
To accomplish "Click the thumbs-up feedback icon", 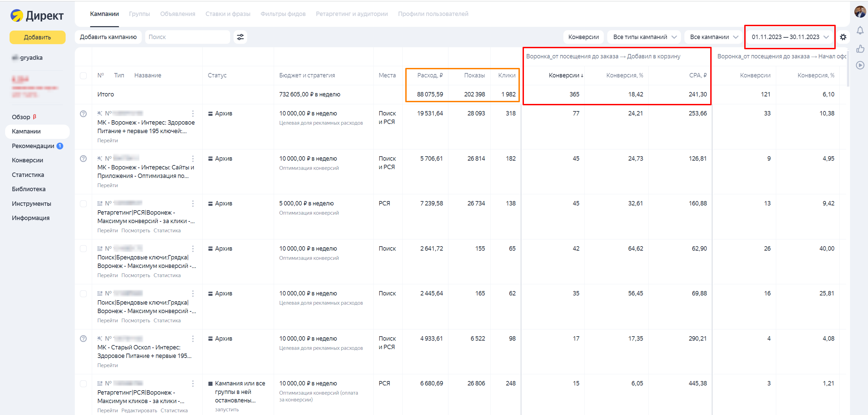I will tap(860, 49).
